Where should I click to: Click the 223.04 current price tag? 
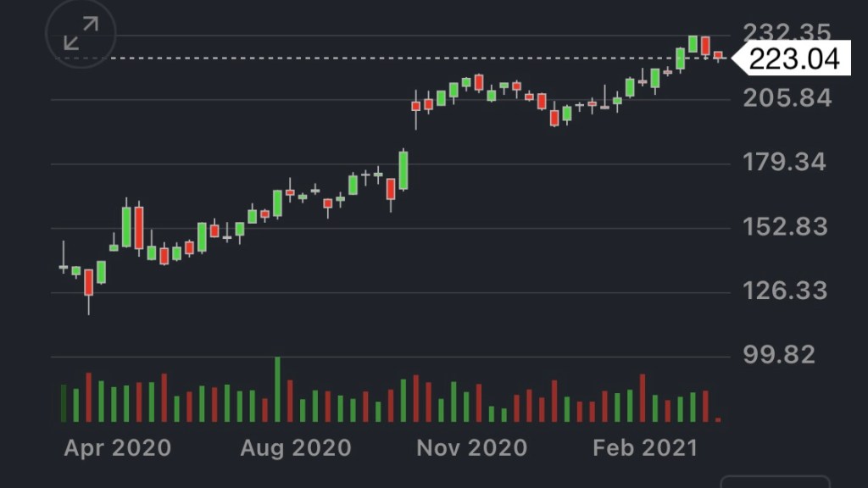click(794, 58)
